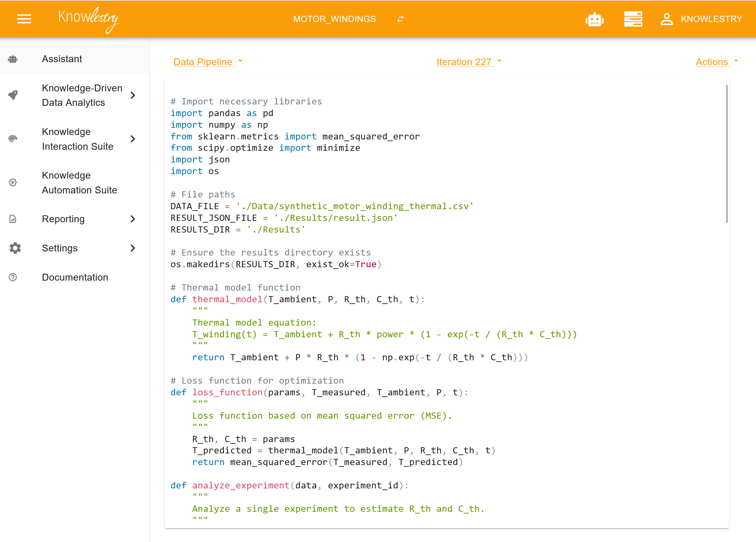
Task: Click the MOTOR_WINDINGS project title
Action: (334, 19)
